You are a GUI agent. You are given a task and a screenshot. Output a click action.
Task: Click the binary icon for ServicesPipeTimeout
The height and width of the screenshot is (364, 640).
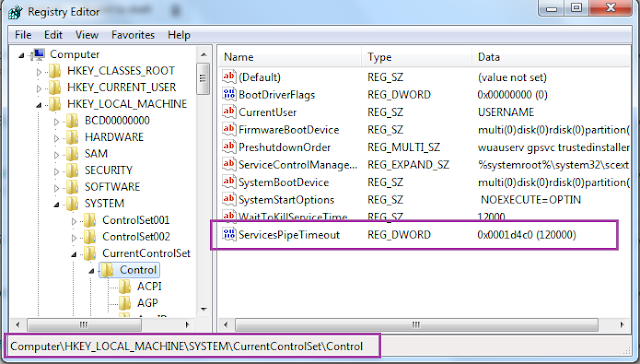(229, 234)
